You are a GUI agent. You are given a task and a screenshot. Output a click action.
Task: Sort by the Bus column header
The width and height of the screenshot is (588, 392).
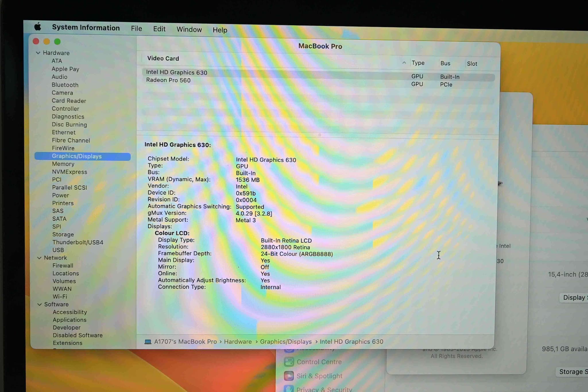click(445, 63)
